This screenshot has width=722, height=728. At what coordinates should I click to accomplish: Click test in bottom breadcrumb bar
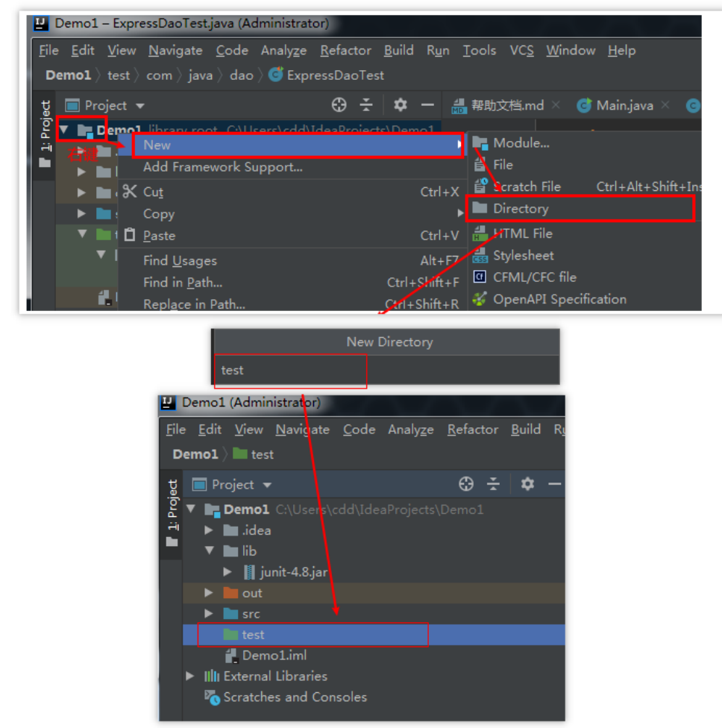click(253, 454)
